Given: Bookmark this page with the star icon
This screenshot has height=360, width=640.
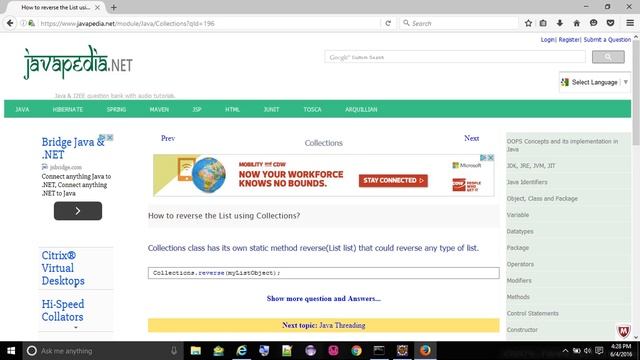Looking at the screenshot, I should (528, 23).
